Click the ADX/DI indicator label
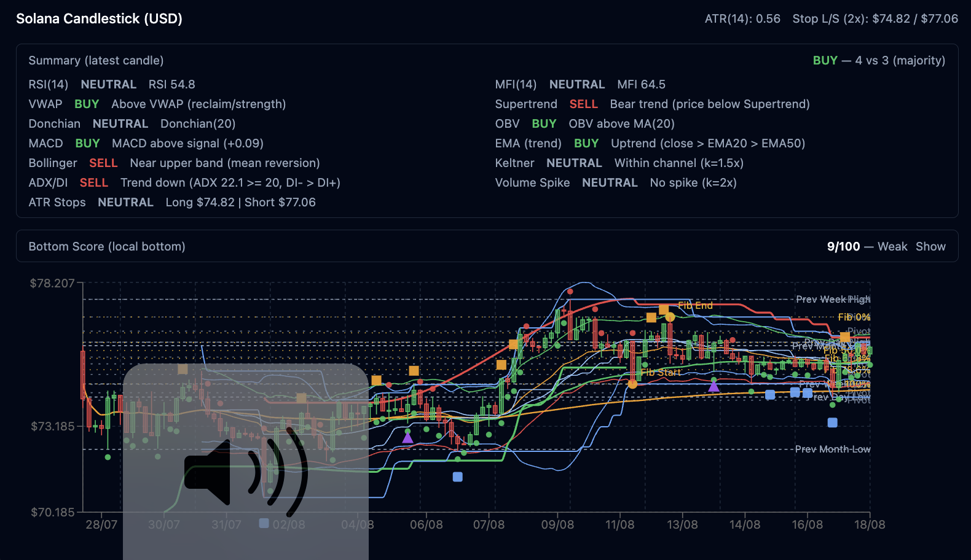Image resolution: width=971 pixels, height=560 pixels. pyautogui.click(x=49, y=182)
